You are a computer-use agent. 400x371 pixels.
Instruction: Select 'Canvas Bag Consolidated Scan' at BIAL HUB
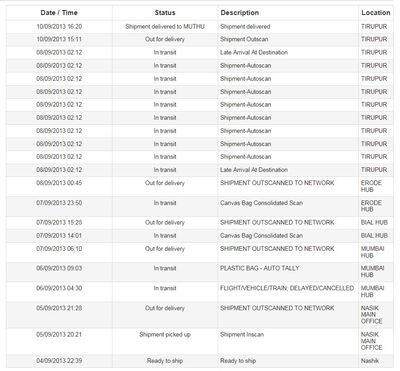point(261,235)
